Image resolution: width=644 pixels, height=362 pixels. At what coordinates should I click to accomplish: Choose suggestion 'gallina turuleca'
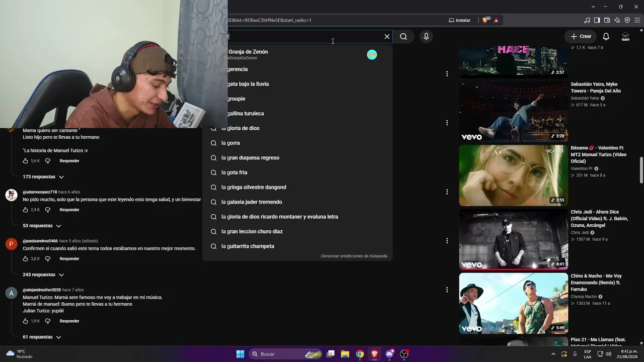pyautogui.click(x=309, y=114)
